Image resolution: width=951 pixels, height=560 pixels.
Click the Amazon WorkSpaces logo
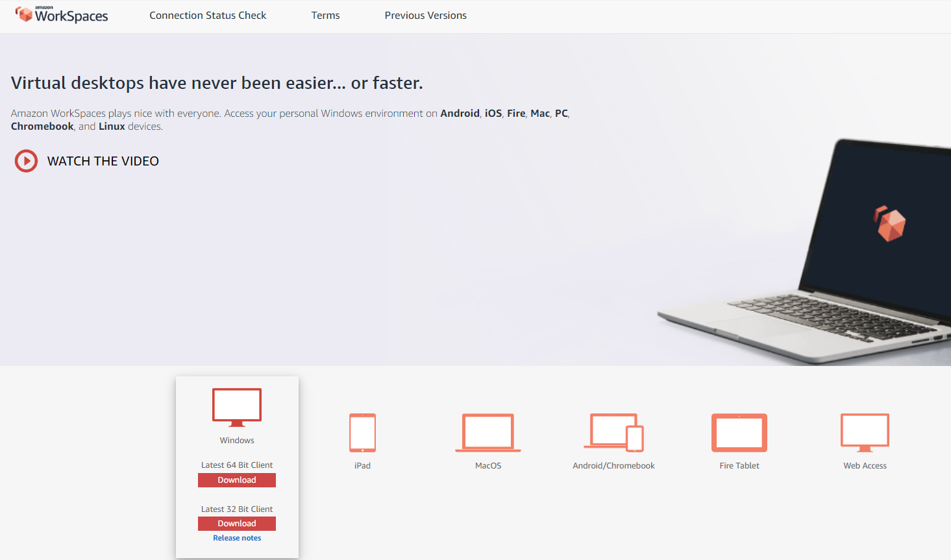(x=62, y=14)
